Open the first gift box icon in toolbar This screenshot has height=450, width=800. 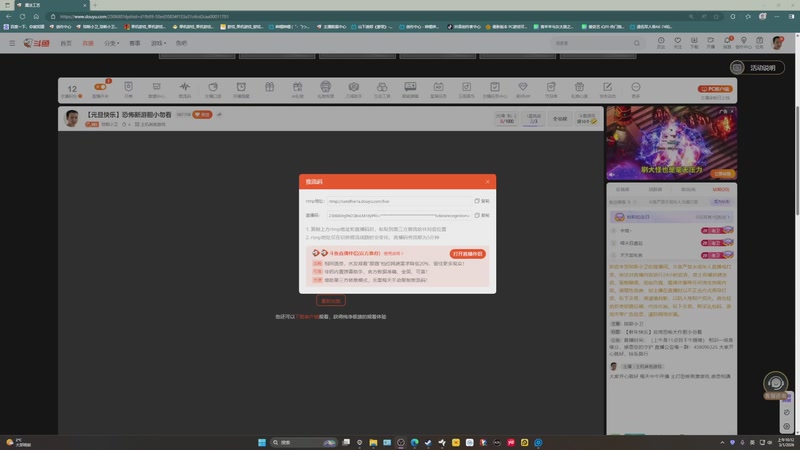tap(269, 87)
